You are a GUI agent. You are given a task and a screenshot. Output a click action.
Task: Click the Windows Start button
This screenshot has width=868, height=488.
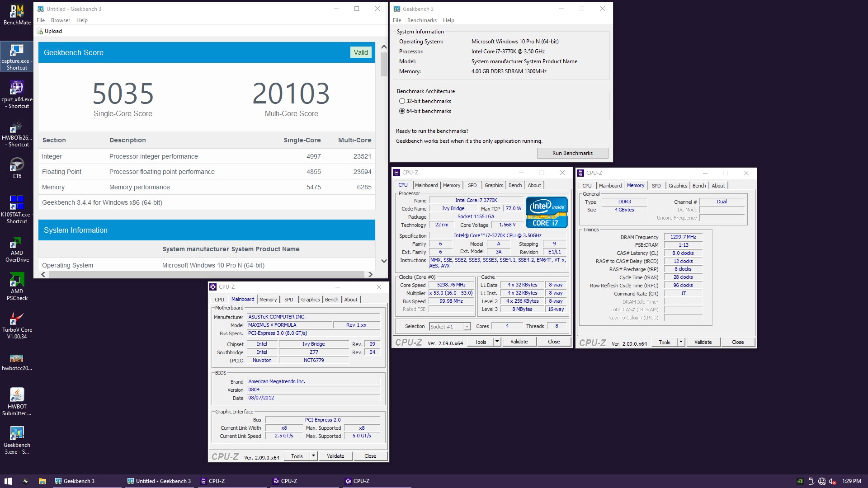(8, 481)
